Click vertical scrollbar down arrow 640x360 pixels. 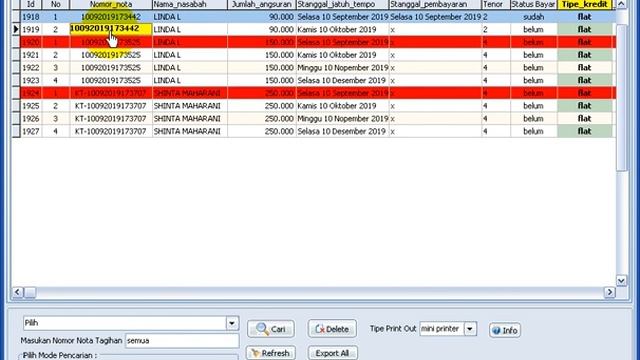click(621, 280)
